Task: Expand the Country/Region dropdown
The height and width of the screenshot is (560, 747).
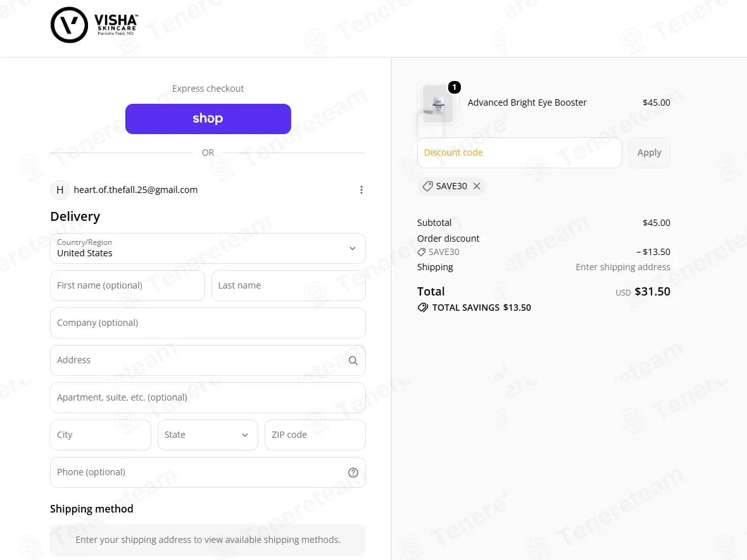Action: click(x=208, y=248)
